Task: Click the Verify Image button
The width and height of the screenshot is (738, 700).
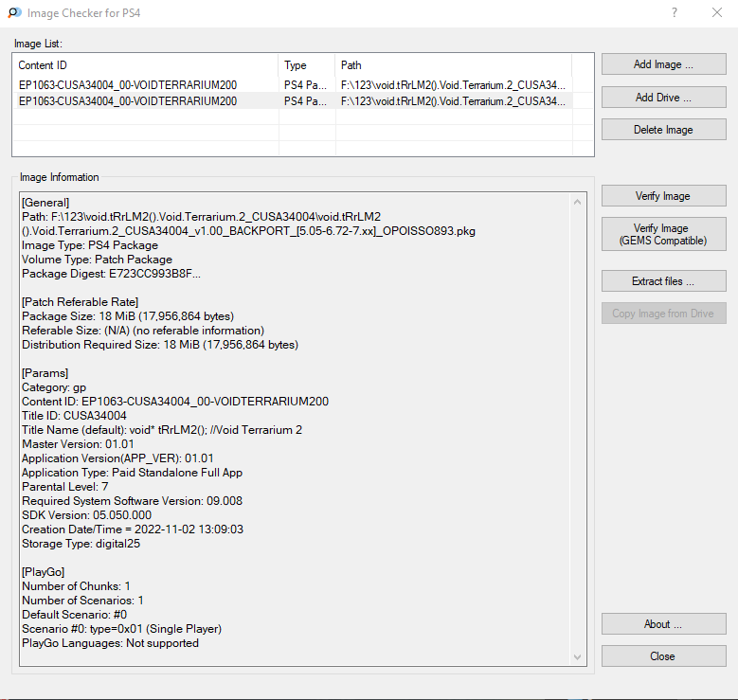Action: (664, 196)
